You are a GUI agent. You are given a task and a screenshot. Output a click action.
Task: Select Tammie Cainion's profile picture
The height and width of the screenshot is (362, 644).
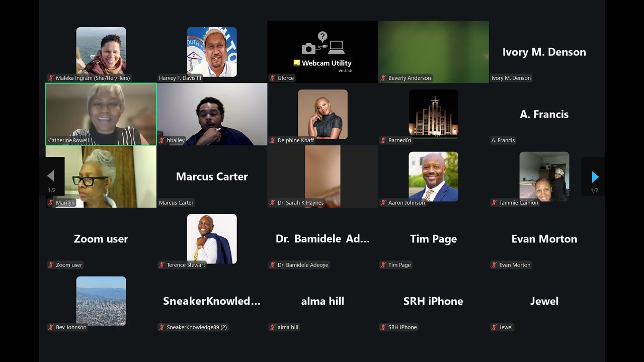(544, 176)
